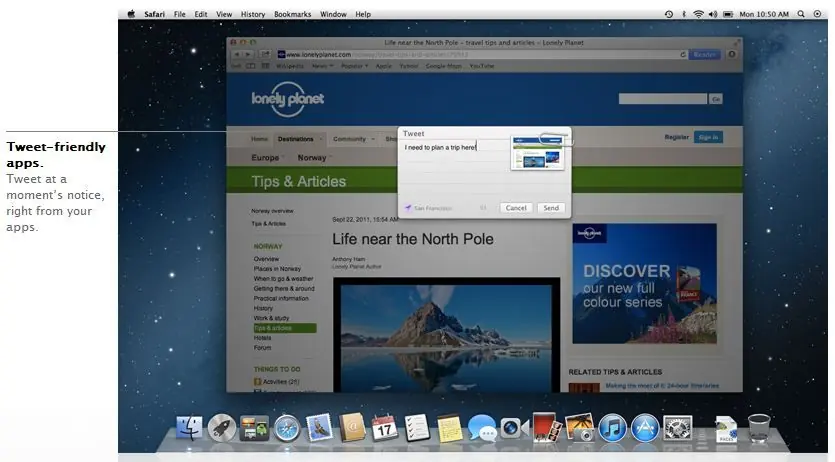Click the Register link
This screenshot has width=835, height=462.
(676, 137)
